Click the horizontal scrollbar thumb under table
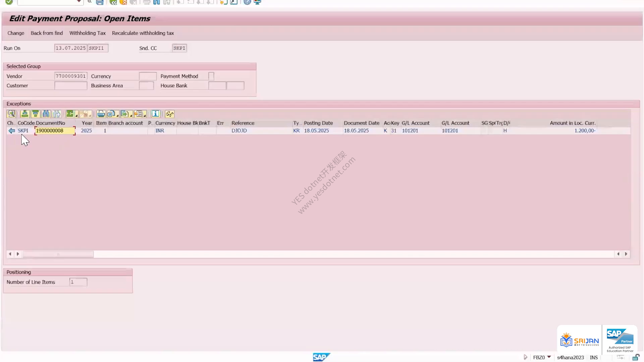The image size is (644, 362). pos(58,254)
